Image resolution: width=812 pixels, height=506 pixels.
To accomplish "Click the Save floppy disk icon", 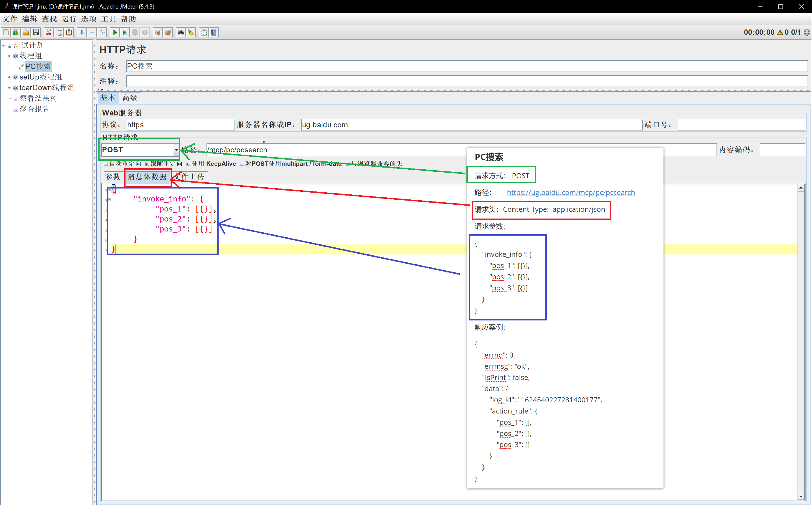I will [36, 32].
